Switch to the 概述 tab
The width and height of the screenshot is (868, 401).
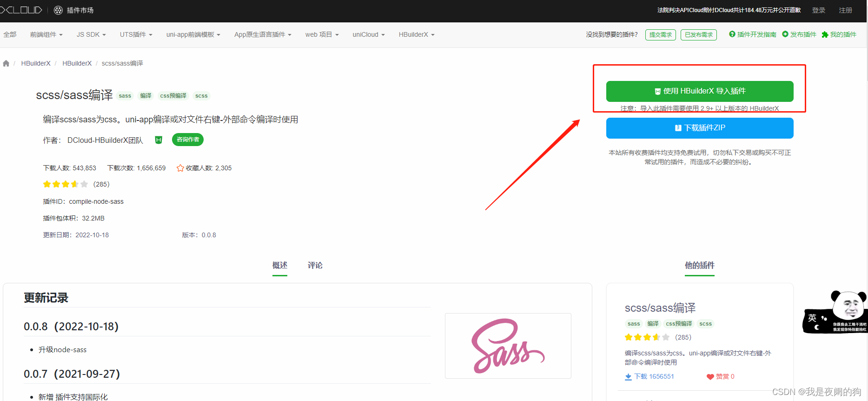coord(280,265)
